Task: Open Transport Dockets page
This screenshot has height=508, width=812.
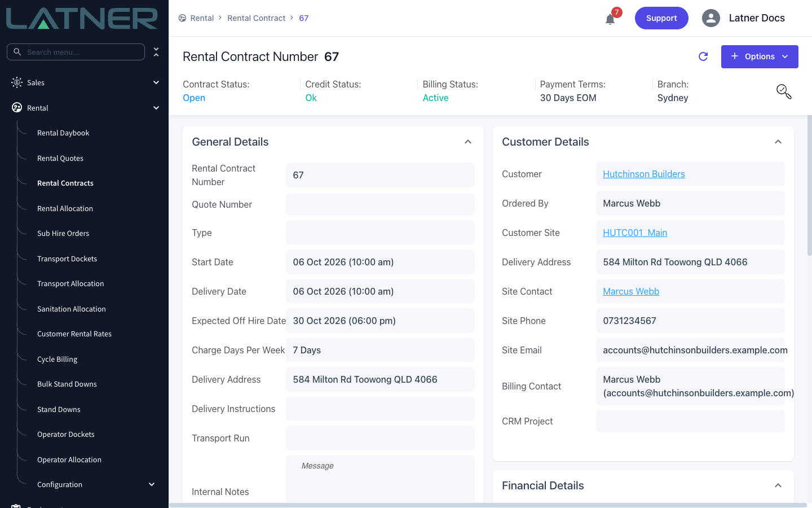Action: [x=67, y=259]
